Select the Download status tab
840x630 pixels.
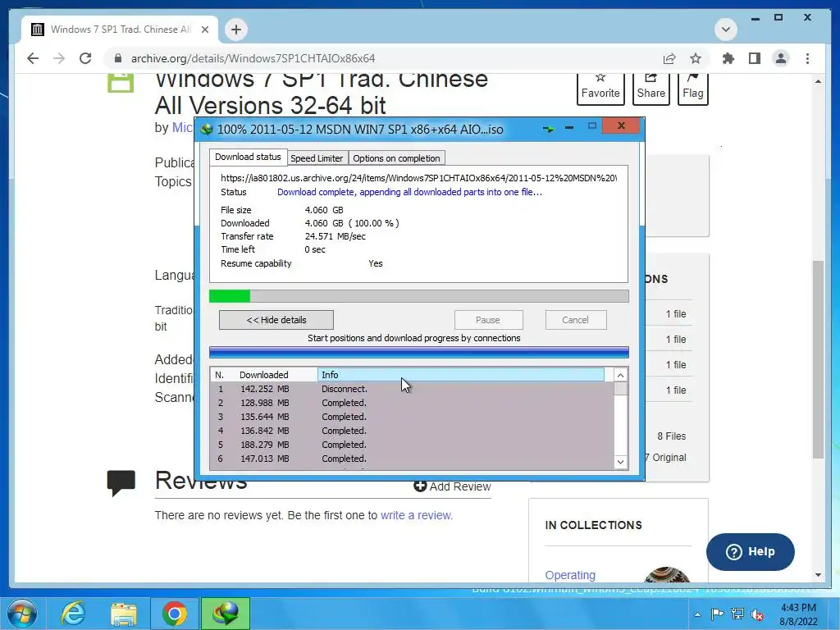click(248, 157)
